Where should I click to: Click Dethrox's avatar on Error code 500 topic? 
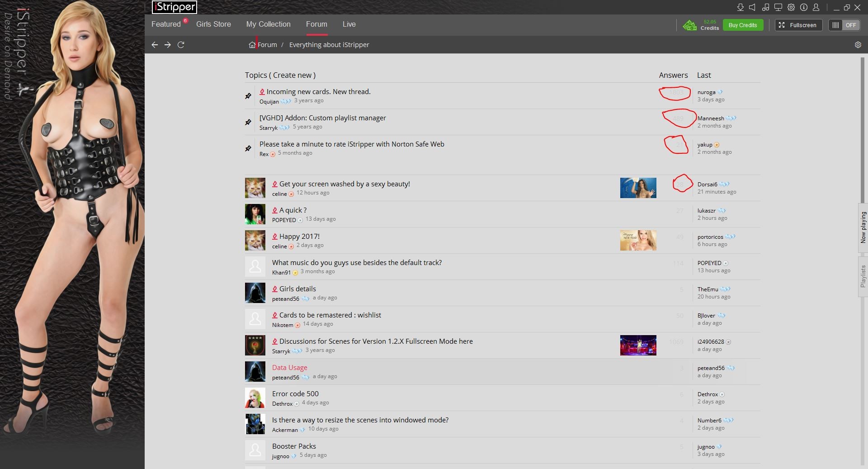(255, 398)
